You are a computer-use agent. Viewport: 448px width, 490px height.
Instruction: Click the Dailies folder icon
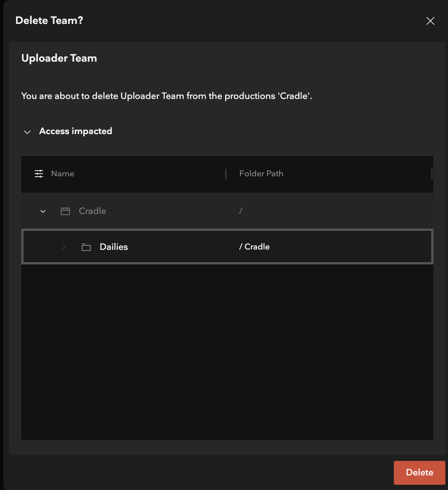coord(86,247)
